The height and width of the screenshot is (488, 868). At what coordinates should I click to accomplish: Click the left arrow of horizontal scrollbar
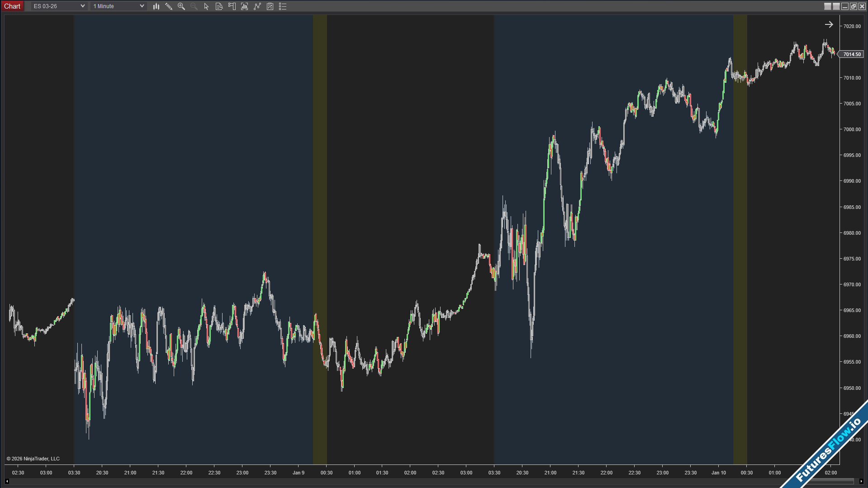[7, 481]
